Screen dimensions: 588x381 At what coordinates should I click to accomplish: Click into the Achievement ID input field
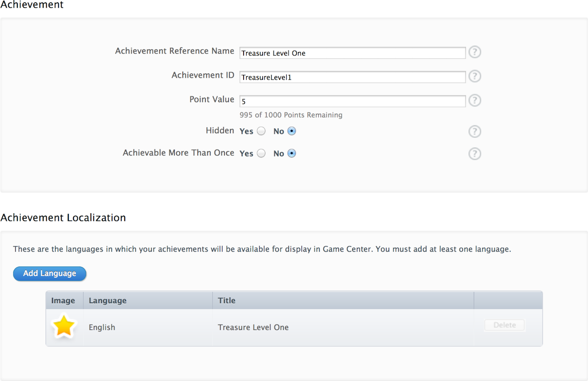(352, 77)
